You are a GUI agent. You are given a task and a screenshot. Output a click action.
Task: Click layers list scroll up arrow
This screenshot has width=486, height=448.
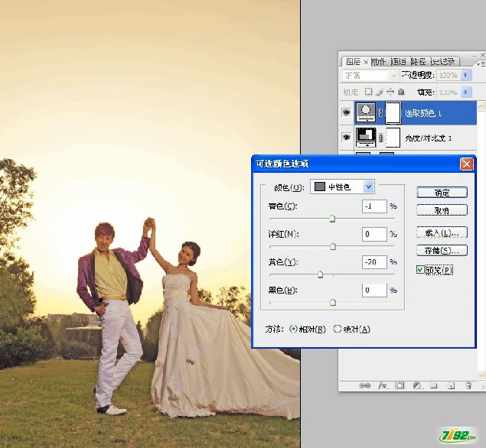pyautogui.click(x=481, y=106)
